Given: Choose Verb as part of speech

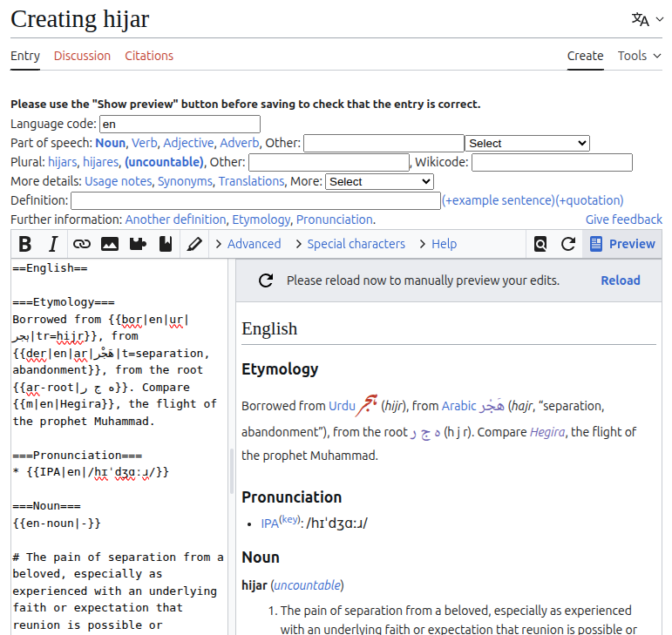Looking at the screenshot, I should [x=145, y=143].
